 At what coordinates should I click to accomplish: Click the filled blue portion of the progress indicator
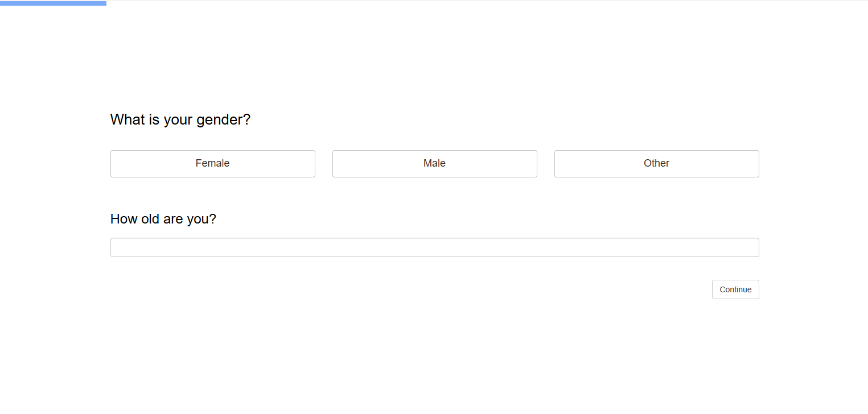(53, 2)
